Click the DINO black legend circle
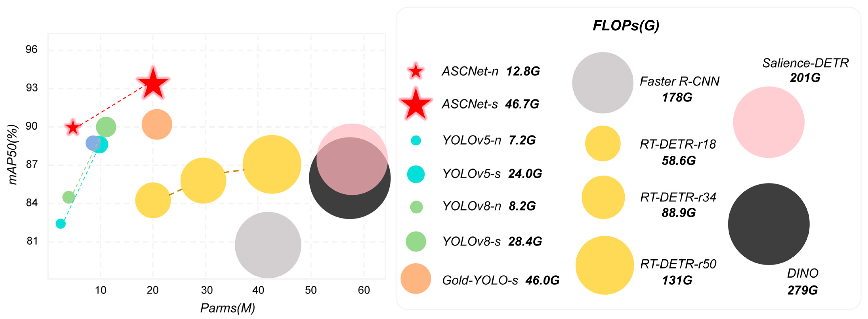868x319 pixels. pos(769,224)
